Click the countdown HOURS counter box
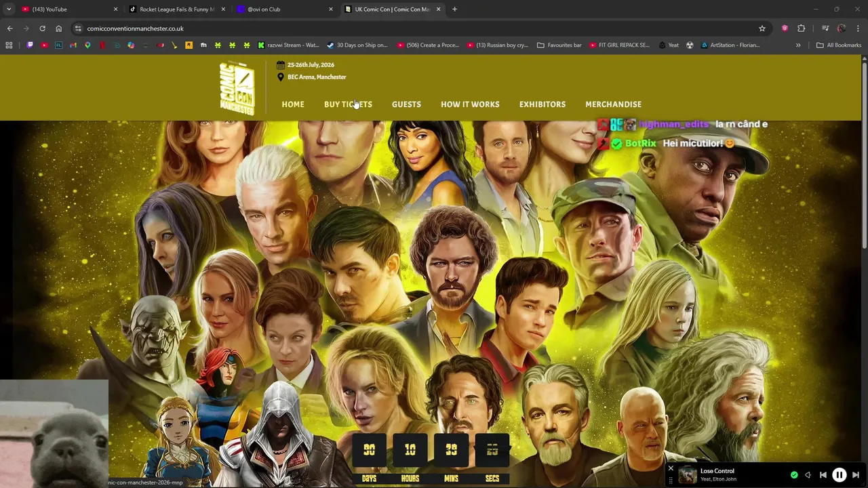 pos(410,451)
